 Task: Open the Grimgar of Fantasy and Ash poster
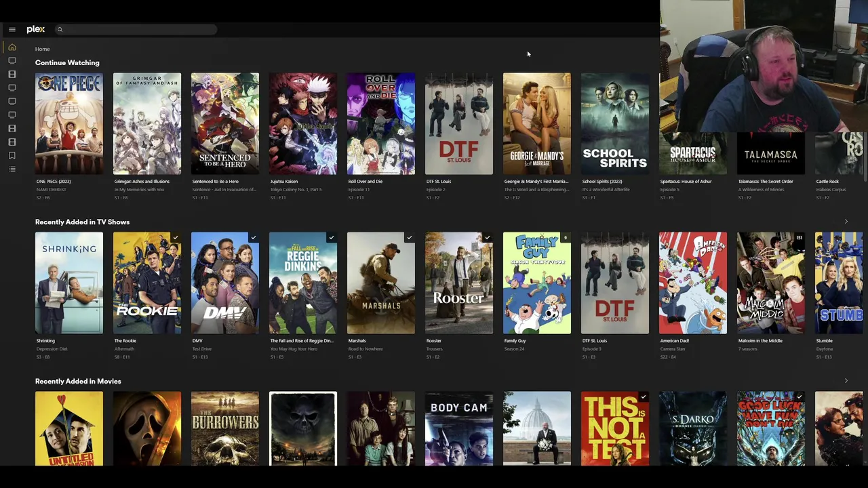147,123
